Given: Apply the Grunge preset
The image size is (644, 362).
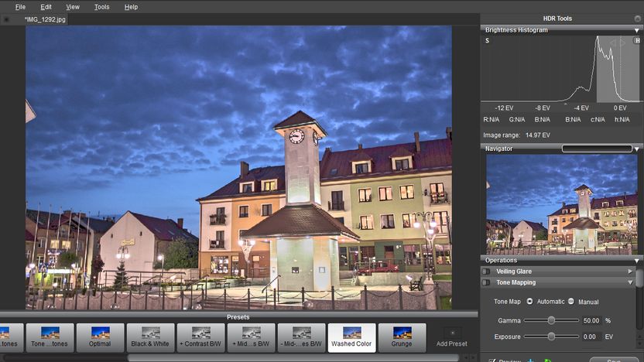Looking at the screenshot, I should (x=402, y=338).
